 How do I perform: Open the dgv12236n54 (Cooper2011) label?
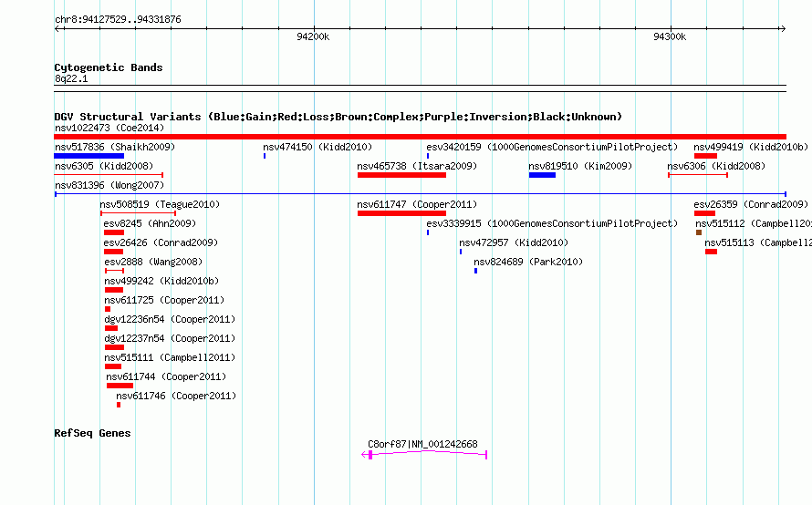[x=170, y=319]
